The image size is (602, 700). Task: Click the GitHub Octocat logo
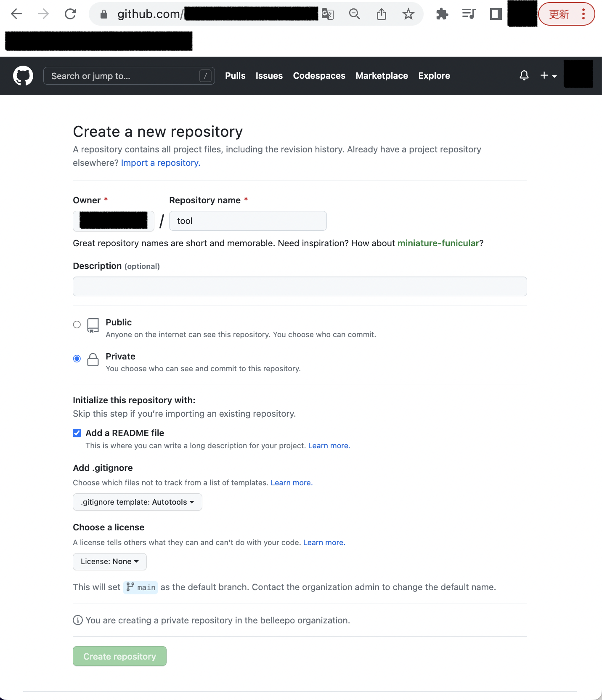tap(23, 76)
